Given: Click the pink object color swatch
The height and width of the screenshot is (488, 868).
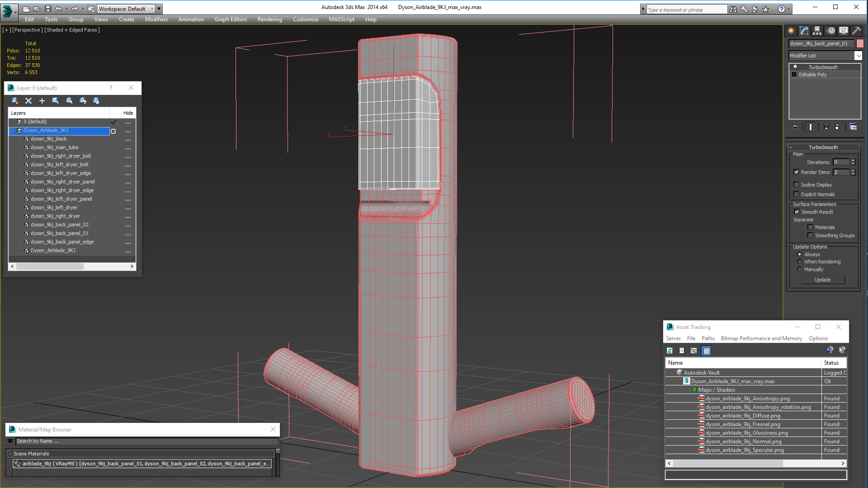Looking at the screenshot, I should [x=860, y=43].
